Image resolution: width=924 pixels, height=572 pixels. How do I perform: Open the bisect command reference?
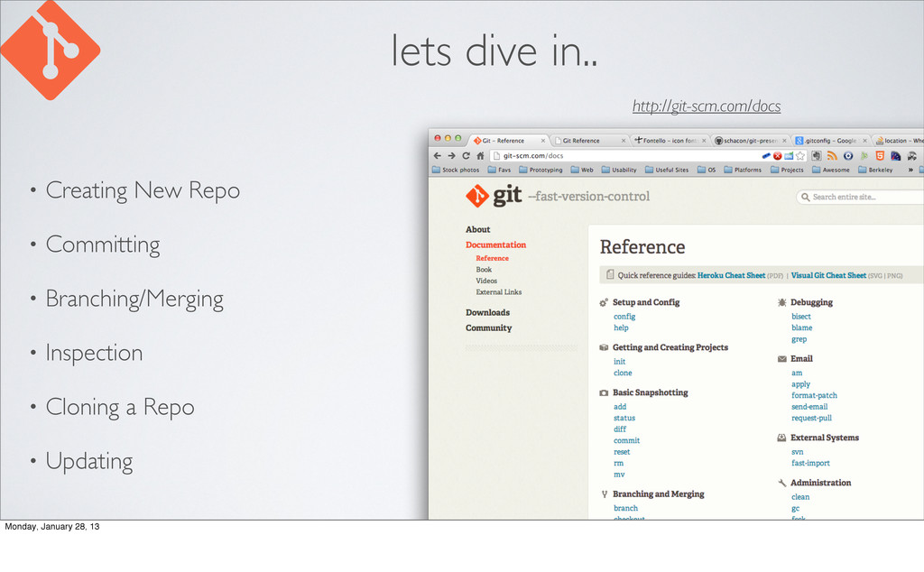pos(801,317)
